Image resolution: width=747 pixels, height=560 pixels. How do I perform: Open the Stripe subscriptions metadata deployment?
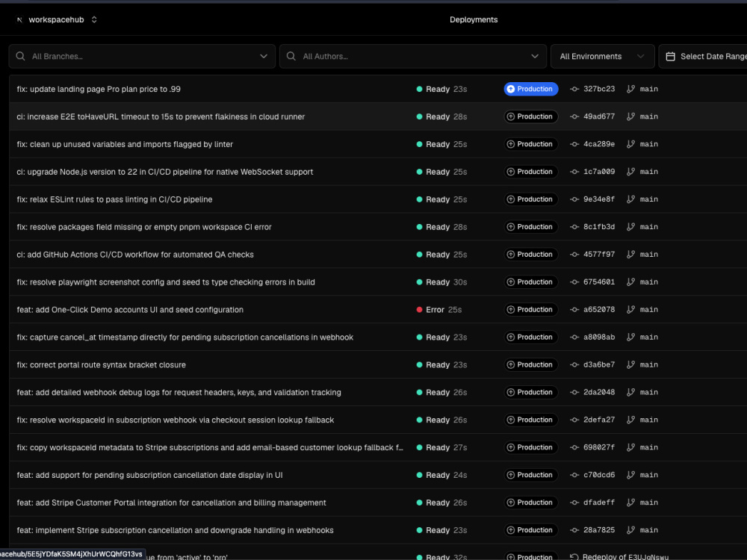[x=210, y=448]
